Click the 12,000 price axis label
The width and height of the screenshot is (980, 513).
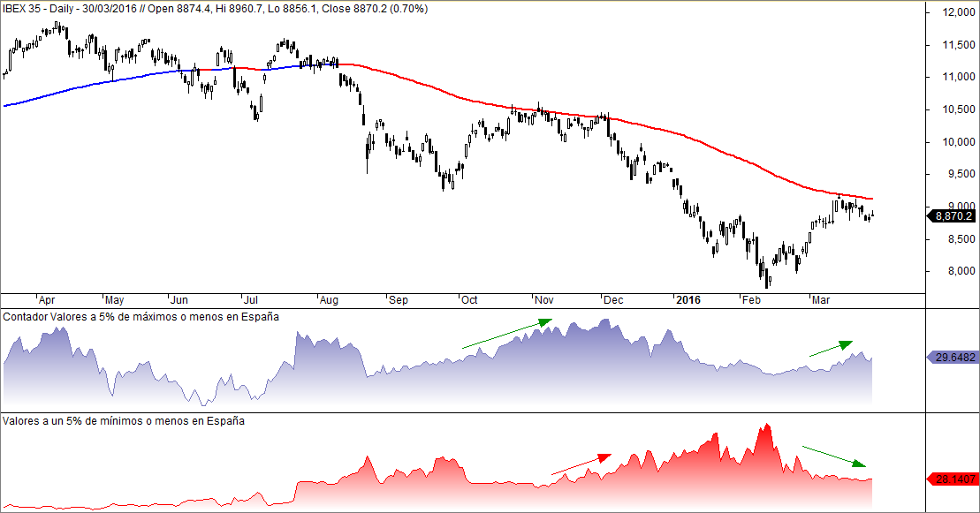click(x=959, y=12)
